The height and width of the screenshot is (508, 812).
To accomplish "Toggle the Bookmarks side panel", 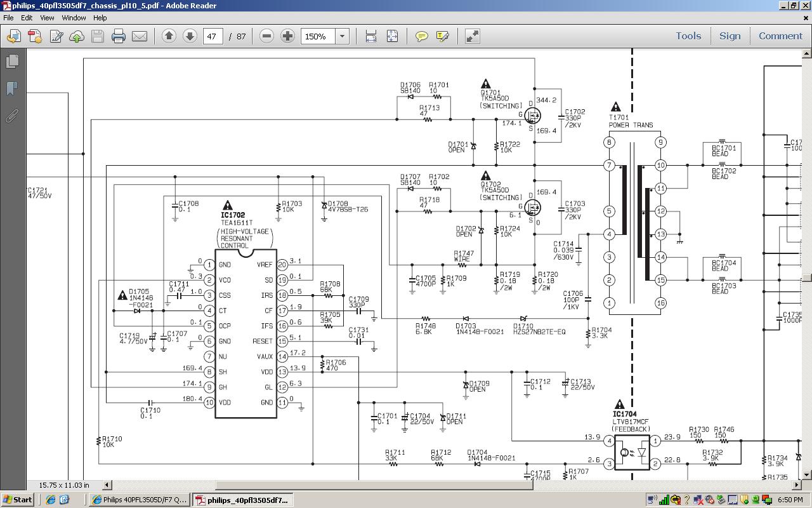I will pos(12,88).
